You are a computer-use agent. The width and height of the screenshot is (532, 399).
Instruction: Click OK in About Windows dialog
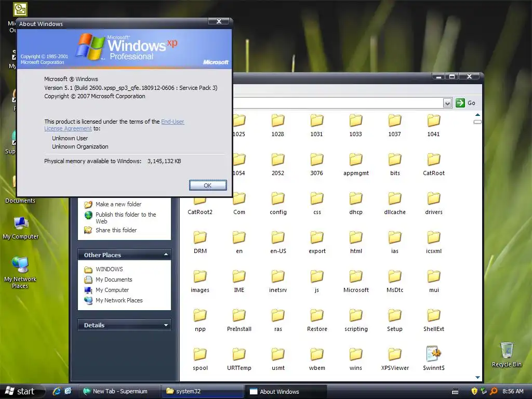click(x=208, y=185)
